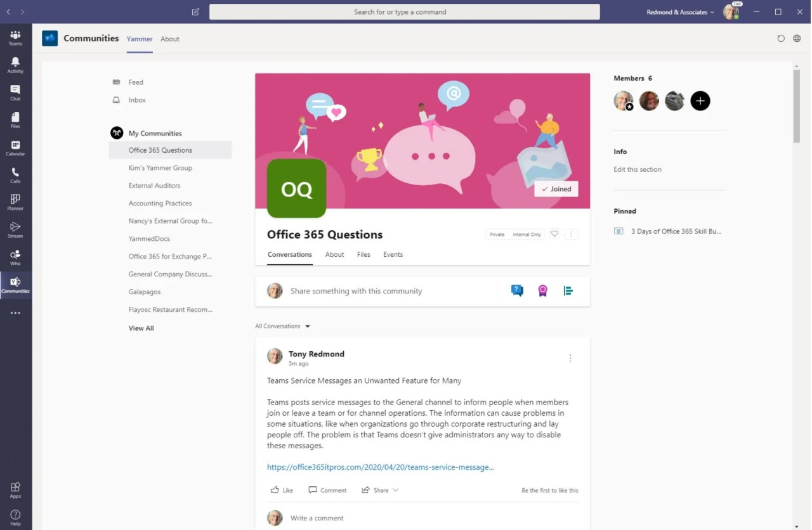Toggle the Joined status on the community
Viewport: 812px width, 530px height.
pos(556,189)
